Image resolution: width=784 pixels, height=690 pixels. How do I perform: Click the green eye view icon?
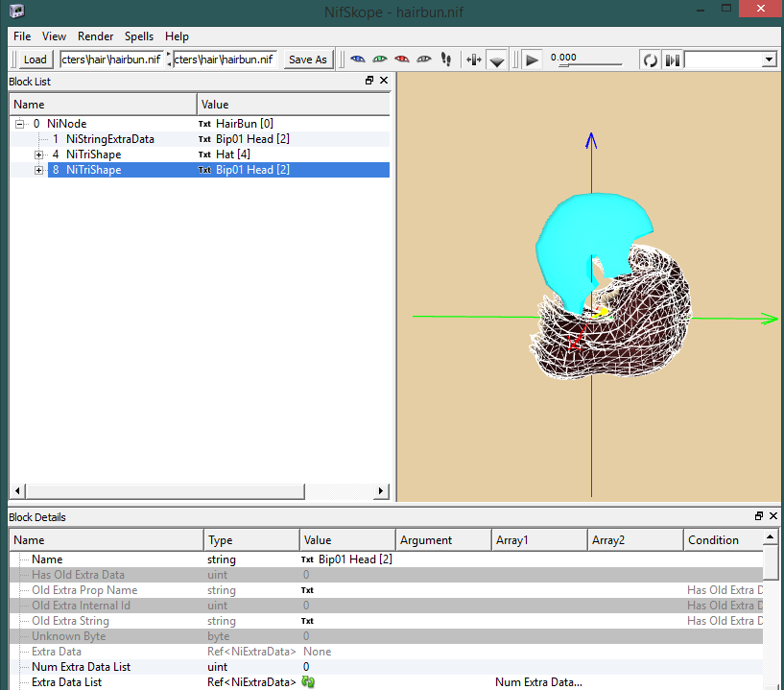click(380, 59)
